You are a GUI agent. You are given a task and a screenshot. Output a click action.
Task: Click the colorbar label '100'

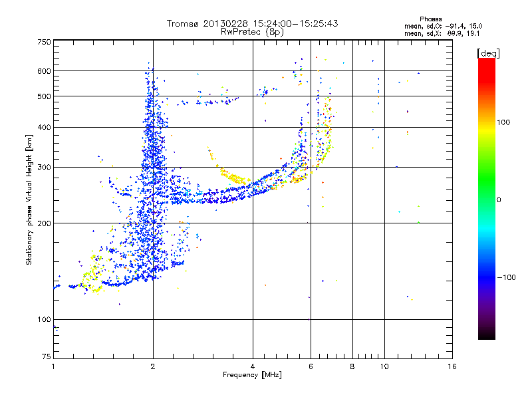503,122
